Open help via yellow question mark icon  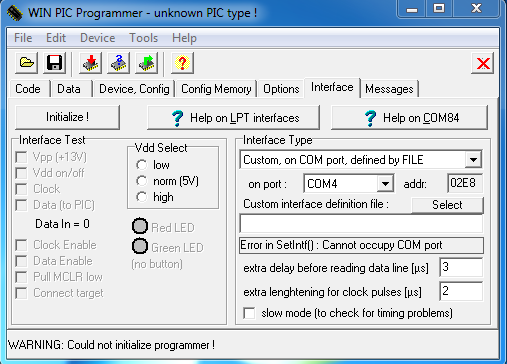(x=182, y=63)
